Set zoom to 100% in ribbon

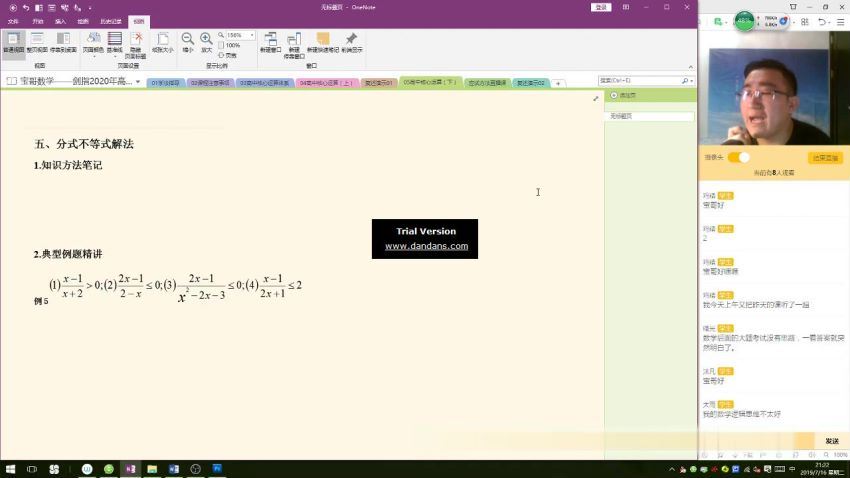(230, 45)
